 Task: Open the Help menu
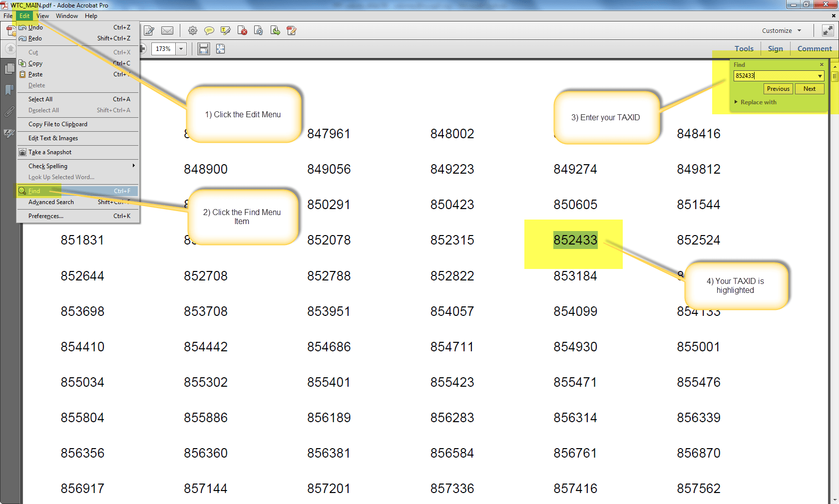click(91, 16)
